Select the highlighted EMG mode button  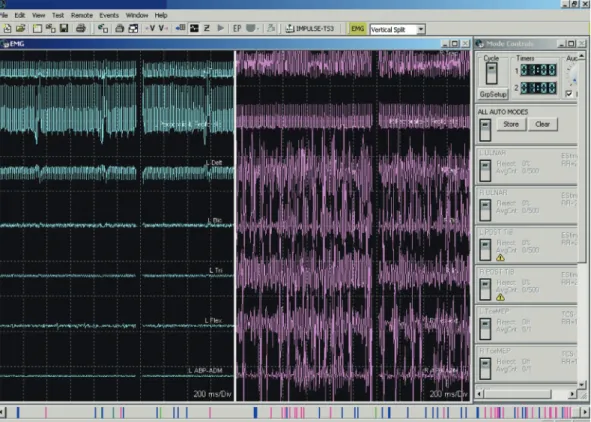pyautogui.click(x=357, y=29)
